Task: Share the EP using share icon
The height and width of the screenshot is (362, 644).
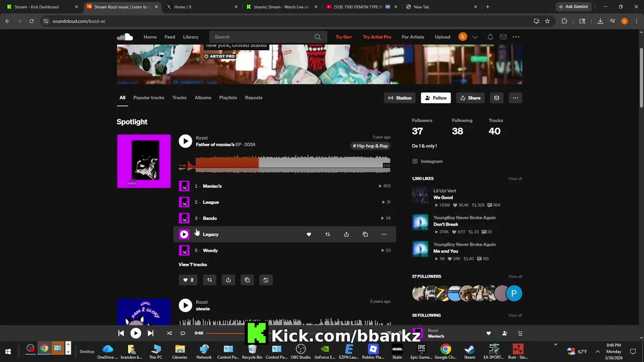Action: click(x=228, y=280)
